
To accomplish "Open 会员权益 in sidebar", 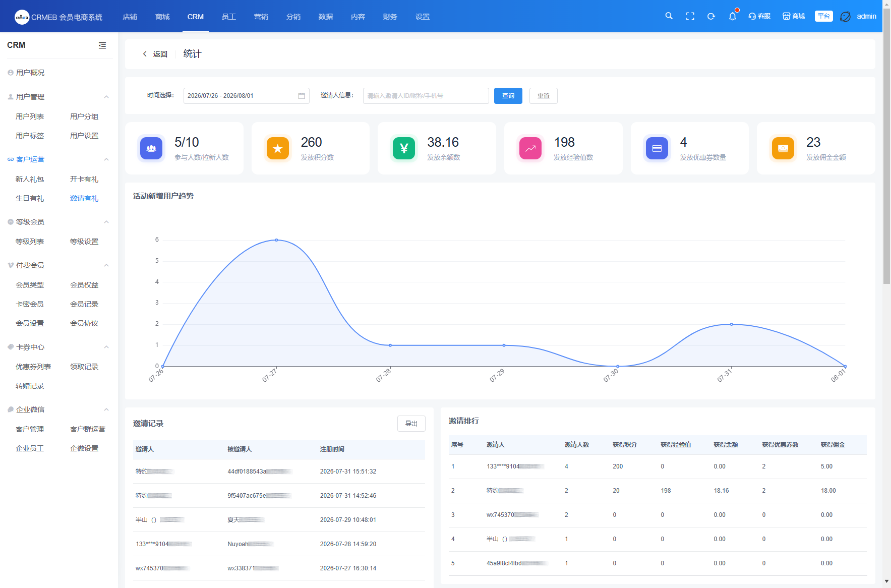I will (84, 285).
